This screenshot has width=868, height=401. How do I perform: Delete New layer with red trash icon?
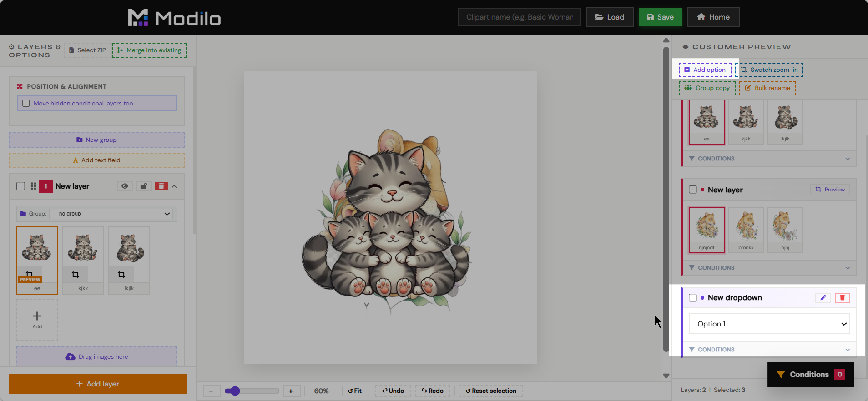tap(161, 186)
